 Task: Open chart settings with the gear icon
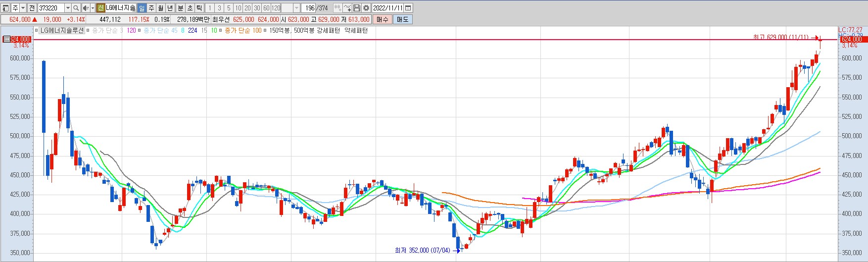tap(366, 8)
